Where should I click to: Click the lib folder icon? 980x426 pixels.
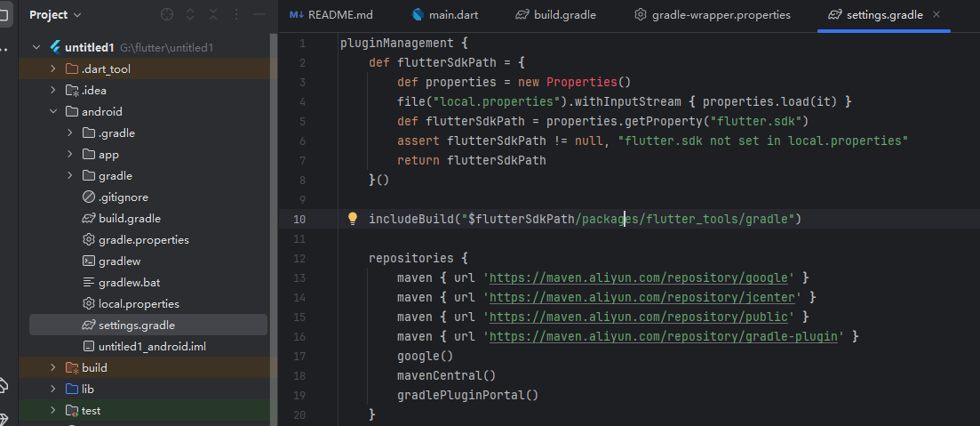point(72,390)
